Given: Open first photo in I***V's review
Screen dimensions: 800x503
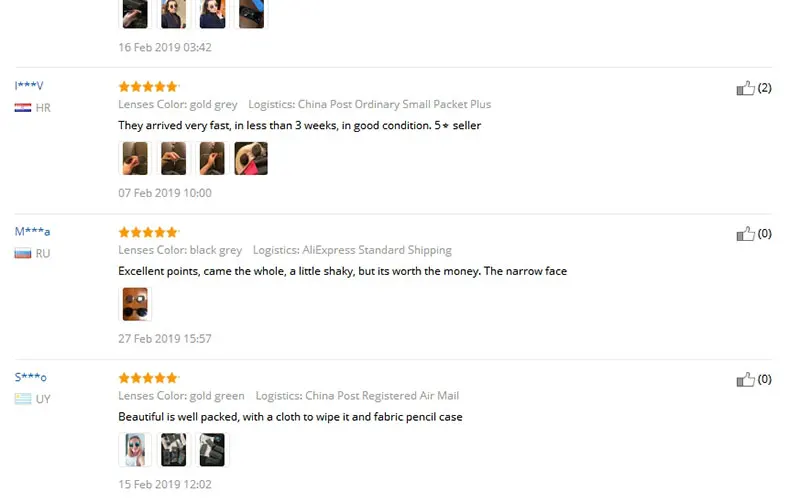Looking at the screenshot, I should click(135, 159).
